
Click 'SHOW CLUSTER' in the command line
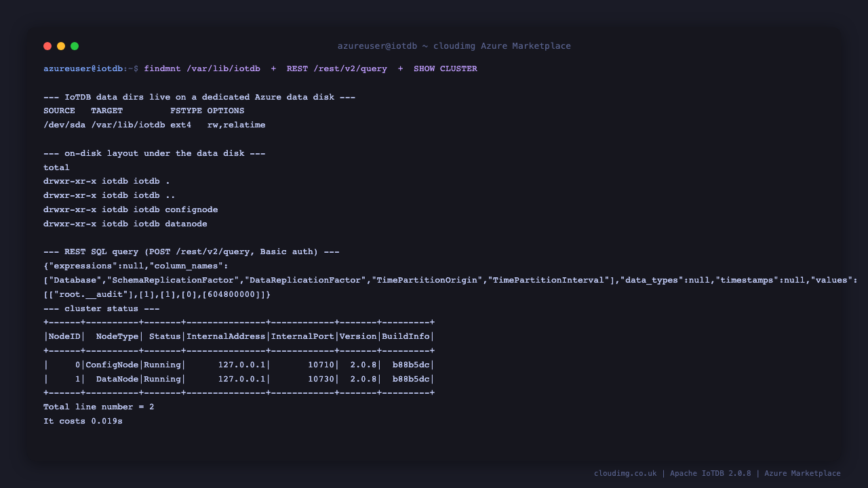pos(446,68)
